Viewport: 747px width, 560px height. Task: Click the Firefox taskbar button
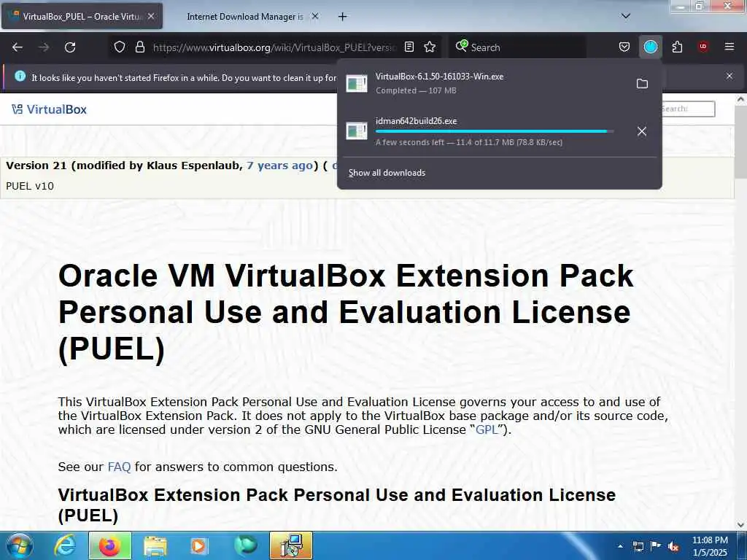pyautogui.click(x=109, y=545)
